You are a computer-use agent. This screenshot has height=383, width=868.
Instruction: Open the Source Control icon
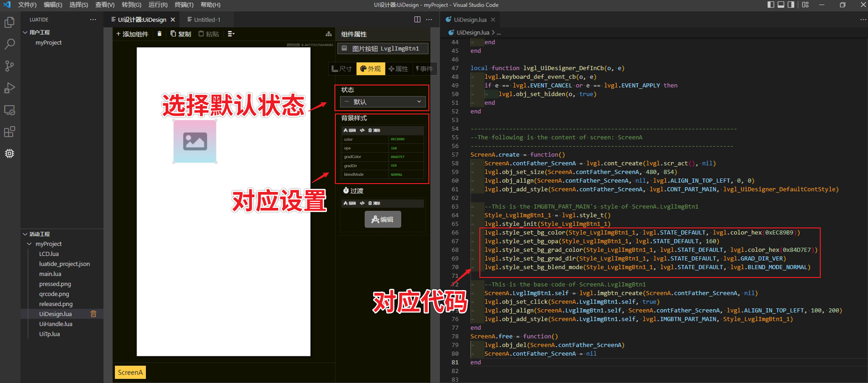[x=9, y=66]
